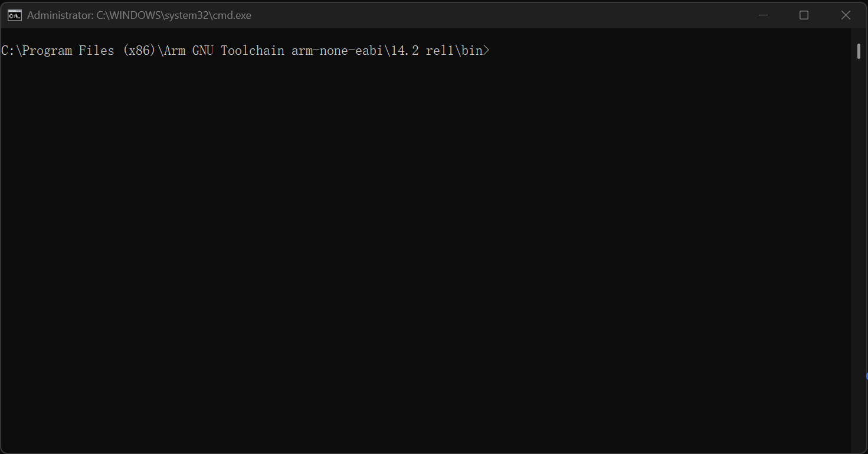Click "arm-none-eabi" in the prompt path
The image size is (868, 454).
click(338, 51)
